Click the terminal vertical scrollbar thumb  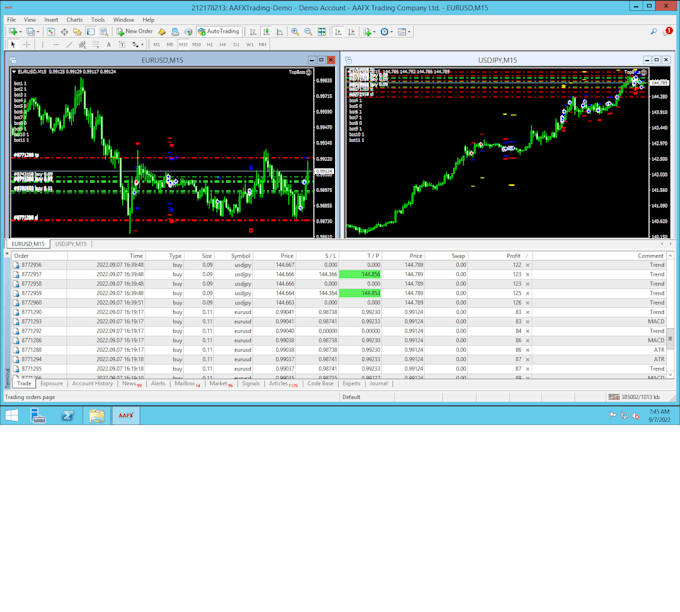(670, 338)
